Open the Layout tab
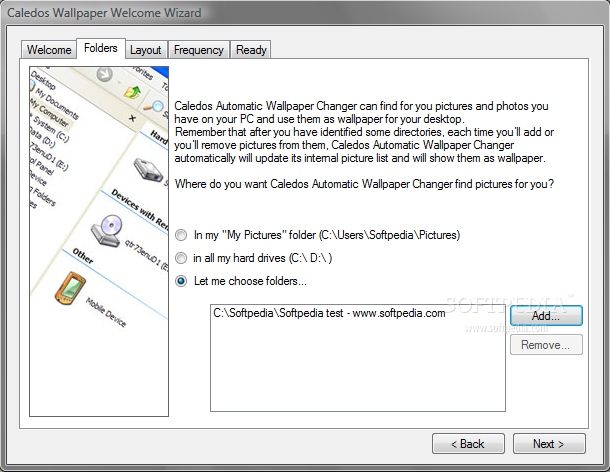Image resolution: width=610 pixels, height=472 pixels. (x=146, y=50)
